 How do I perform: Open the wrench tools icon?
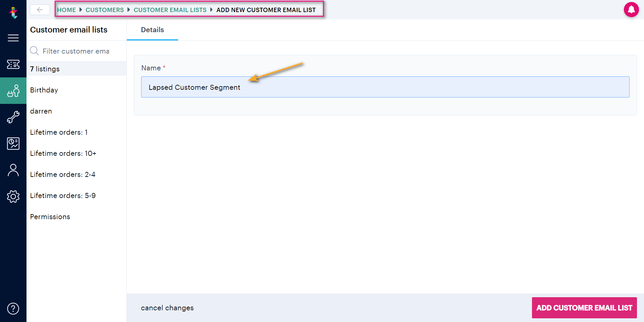point(13,117)
